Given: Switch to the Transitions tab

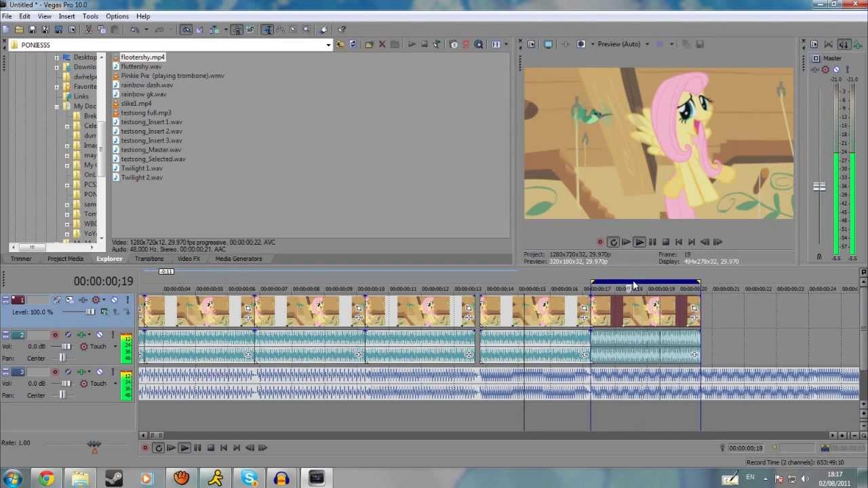Looking at the screenshot, I should coord(149,259).
